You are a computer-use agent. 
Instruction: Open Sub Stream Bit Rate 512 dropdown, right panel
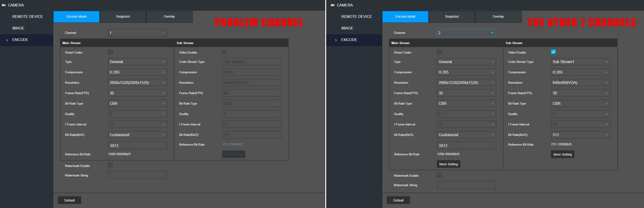click(x=581, y=135)
